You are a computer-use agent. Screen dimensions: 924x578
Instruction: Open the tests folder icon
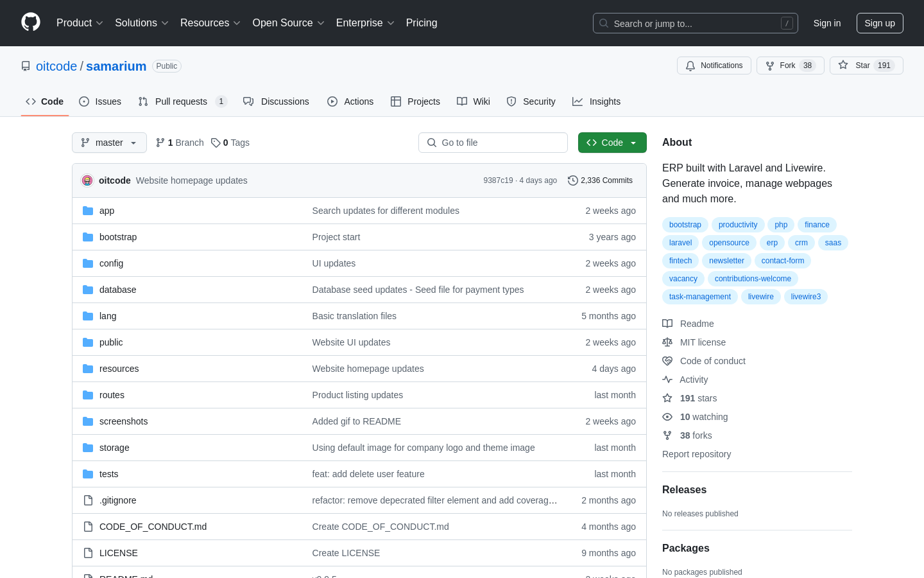click(88, 474)
